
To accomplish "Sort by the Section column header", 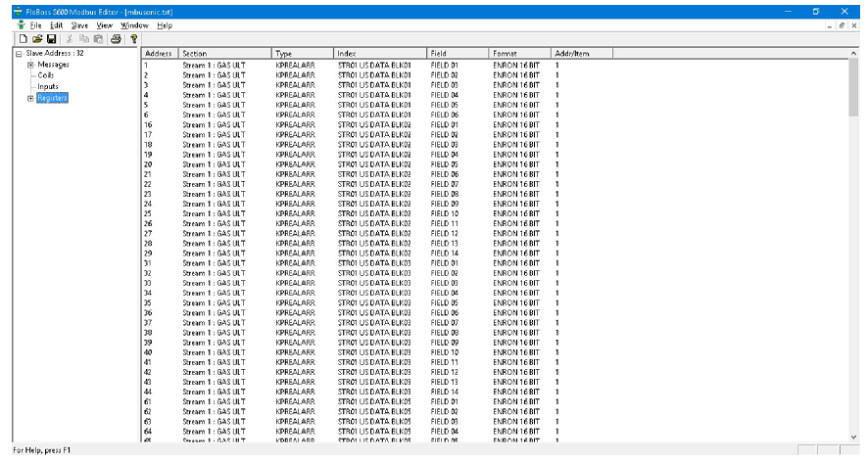I will tap(224, 54).
